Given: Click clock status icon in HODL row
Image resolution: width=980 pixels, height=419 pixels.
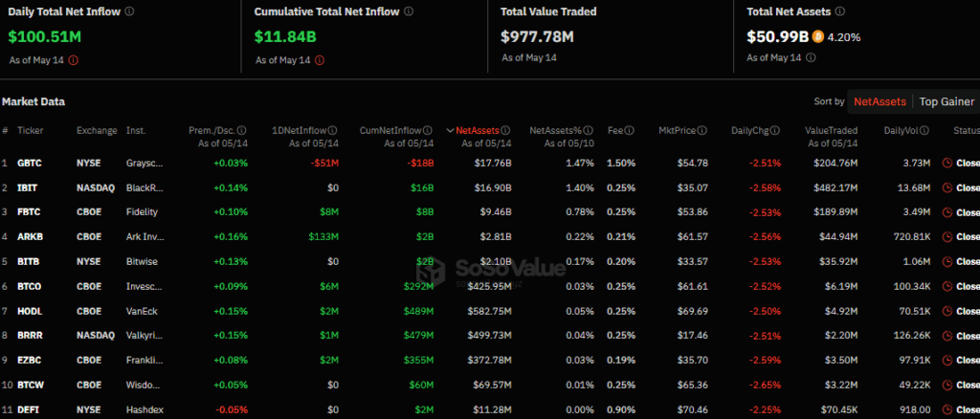Looking at the screenshot, I should (x=947, y=311).
